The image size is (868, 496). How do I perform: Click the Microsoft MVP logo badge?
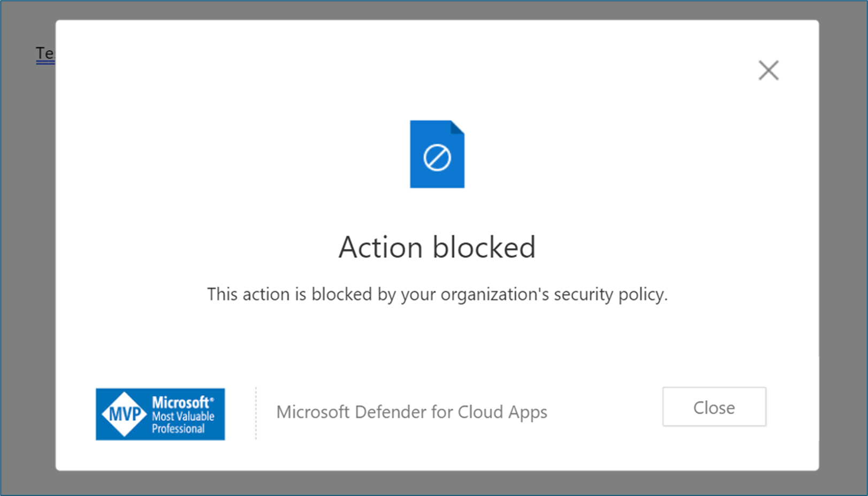tap(160, 414)
